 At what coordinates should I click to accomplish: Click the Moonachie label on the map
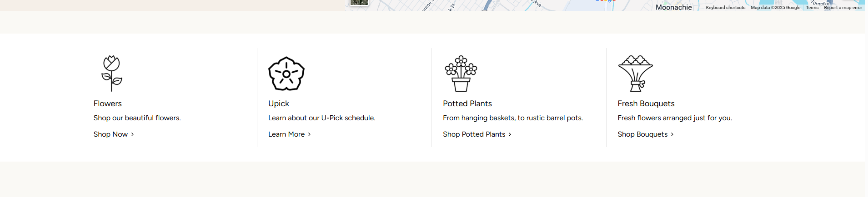673,7
